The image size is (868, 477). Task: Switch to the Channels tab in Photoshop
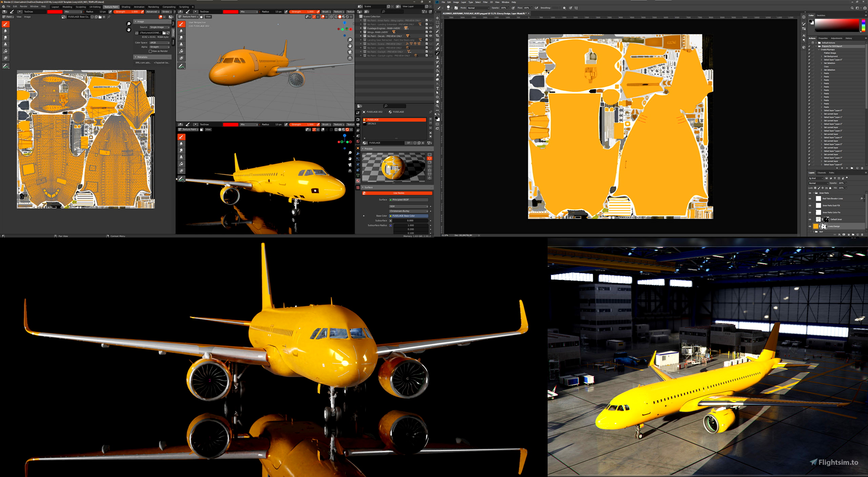click(x=822, y=172)
